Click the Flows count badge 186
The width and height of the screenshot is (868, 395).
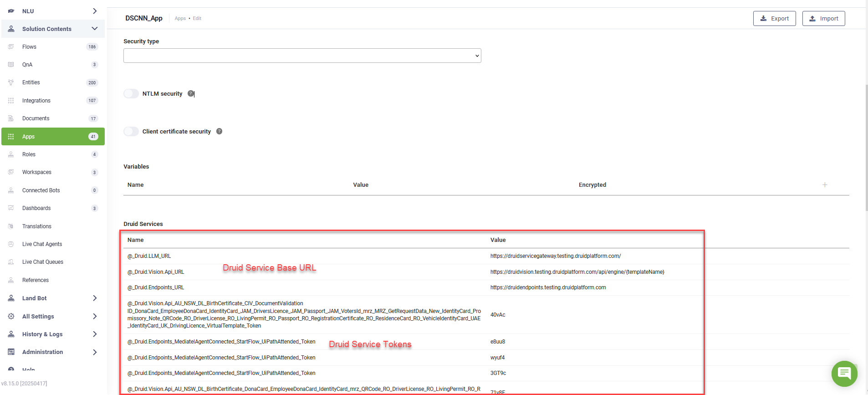click(92, 46)
